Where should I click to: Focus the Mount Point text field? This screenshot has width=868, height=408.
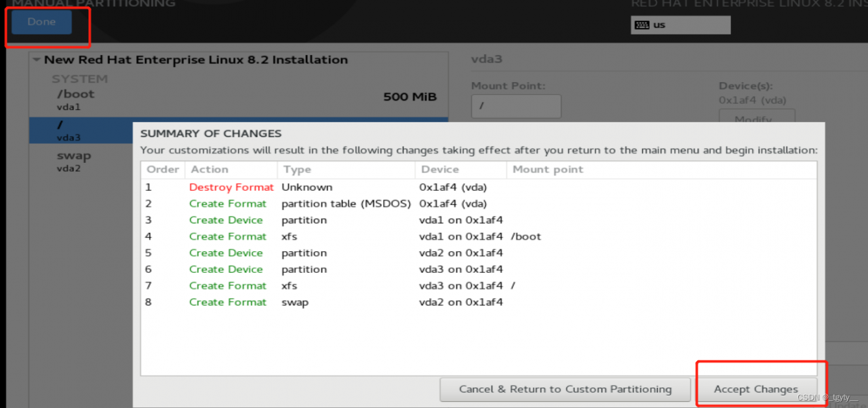tap(516, 107)
